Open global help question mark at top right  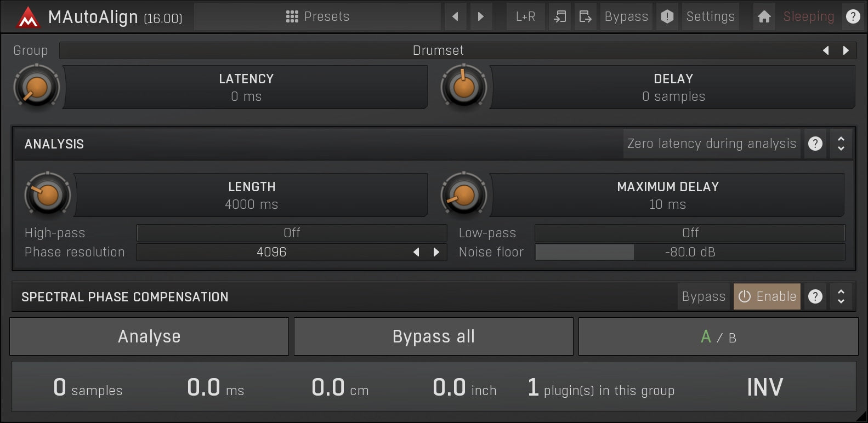point(853,16)
